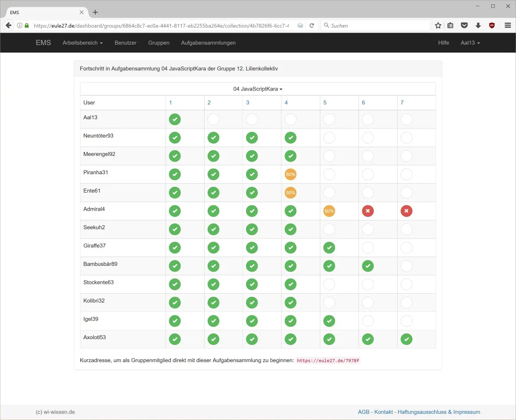
Task: Open the downloads arrow icon
Action: 478,25
